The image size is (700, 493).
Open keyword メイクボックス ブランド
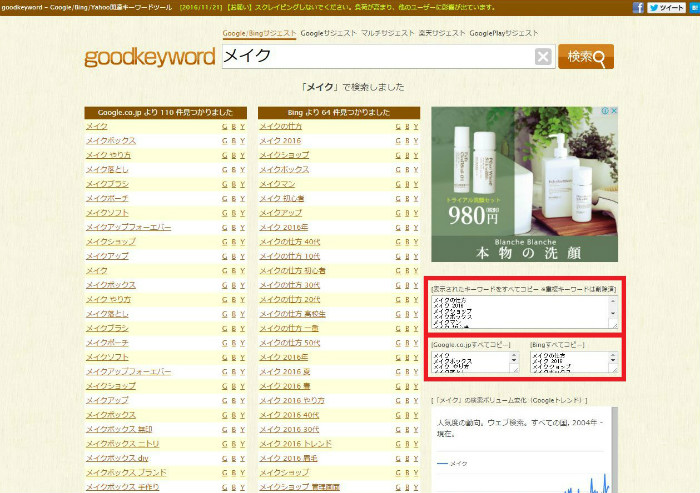coord(126,472)
